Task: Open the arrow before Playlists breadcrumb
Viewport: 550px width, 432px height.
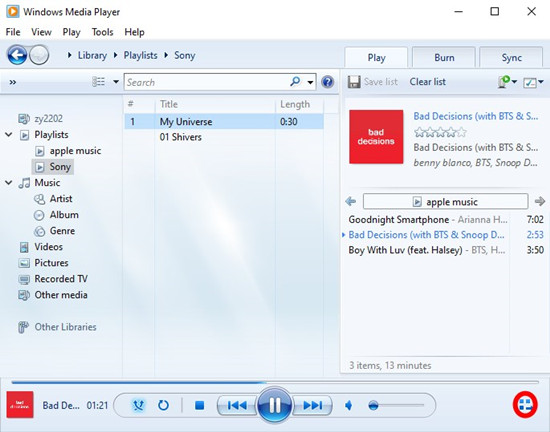Action: (115, 55)
